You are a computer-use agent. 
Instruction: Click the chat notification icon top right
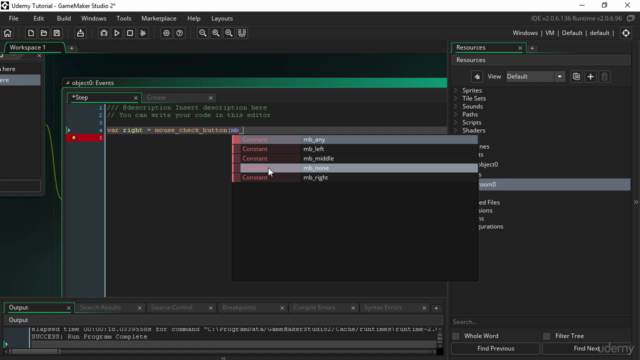[631, 18]
